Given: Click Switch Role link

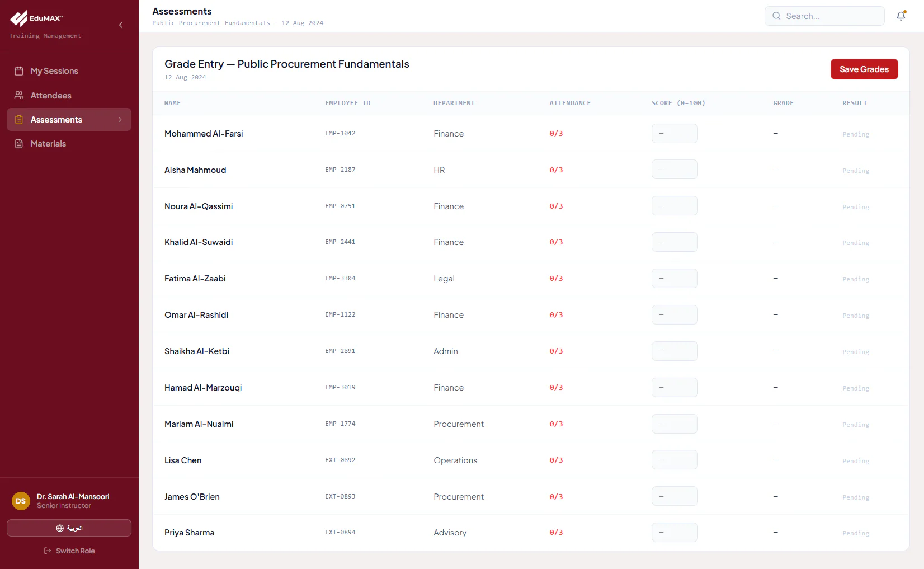Looking at the screenshot, I should coord(69,551).
